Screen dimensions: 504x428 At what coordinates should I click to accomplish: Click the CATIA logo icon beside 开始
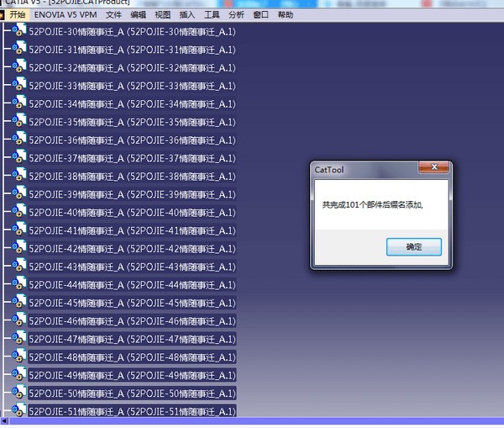point(2,15)
